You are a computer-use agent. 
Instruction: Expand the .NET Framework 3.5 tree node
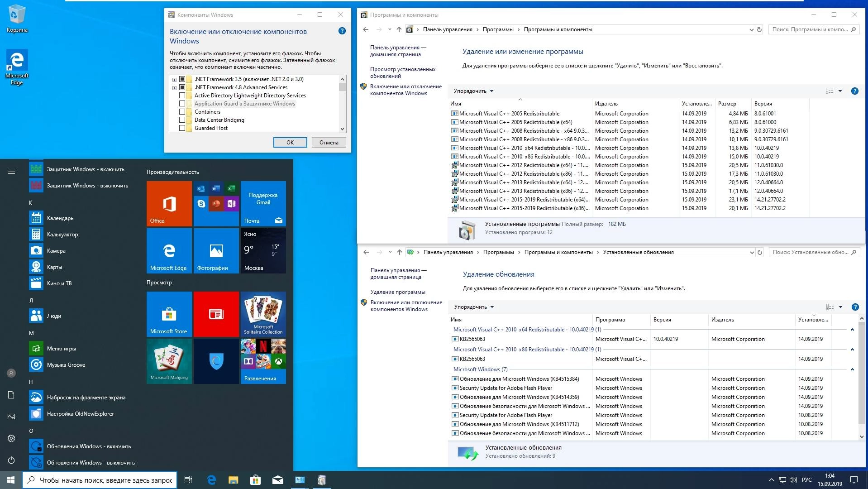click(x=174, y=79)
